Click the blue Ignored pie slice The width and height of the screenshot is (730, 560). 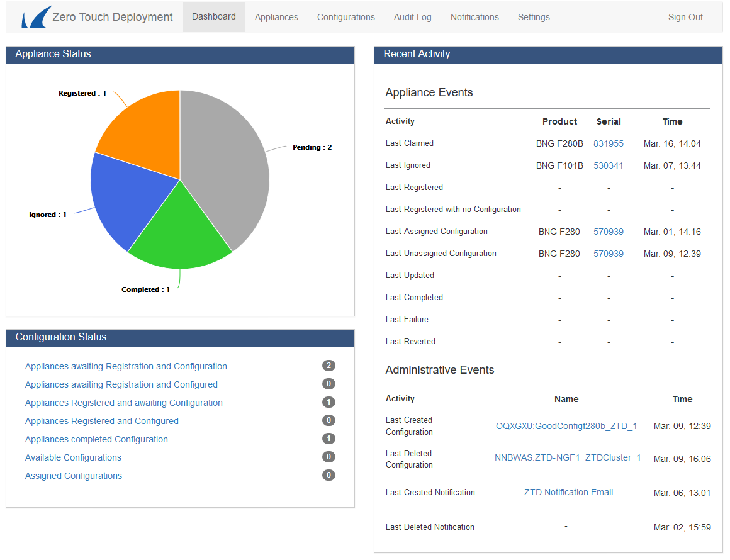[126, 198]
